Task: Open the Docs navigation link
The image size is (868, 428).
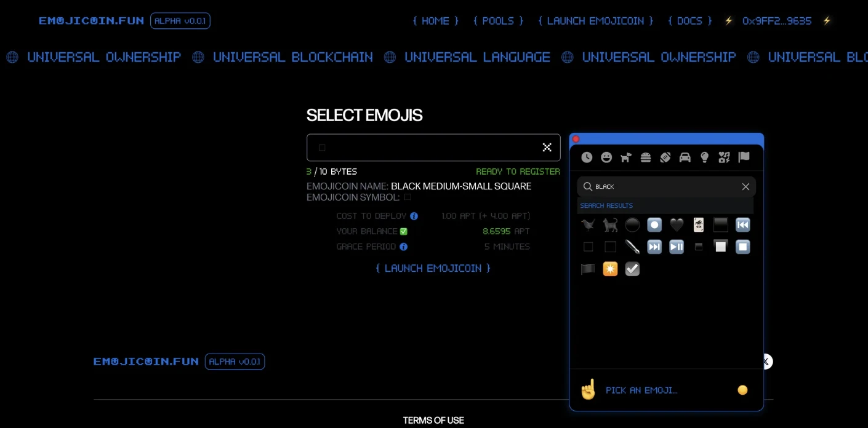Action: click(689, 21)
